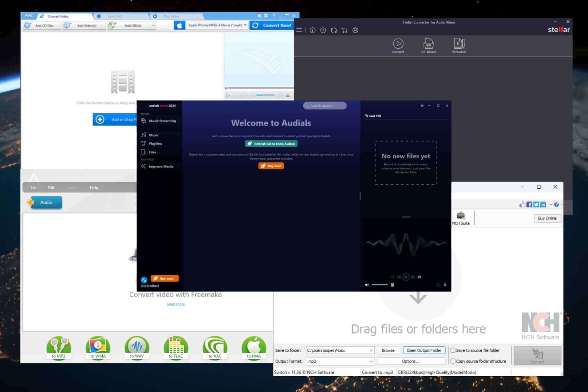Open the Help menu in Freemake

coord(94,187)
